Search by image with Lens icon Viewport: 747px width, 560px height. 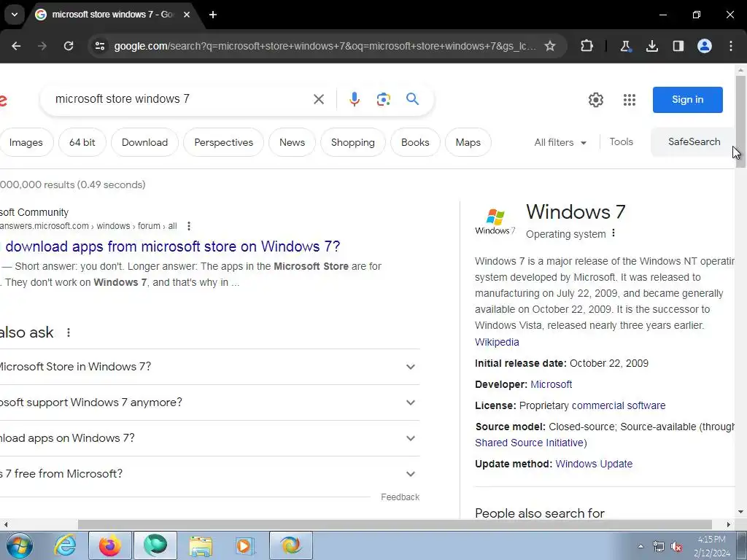[x=384, y=99]
